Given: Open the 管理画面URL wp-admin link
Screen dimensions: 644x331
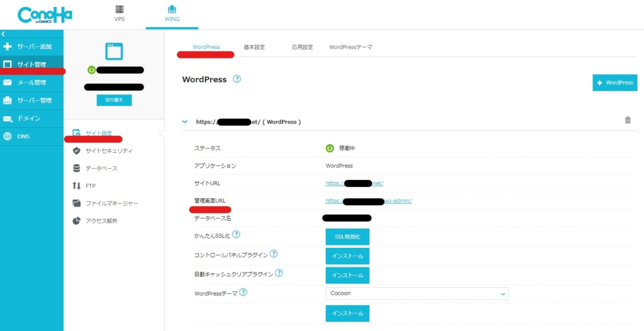Looking at the screenshot, I should pyautogui.click(x=369, y=201).
